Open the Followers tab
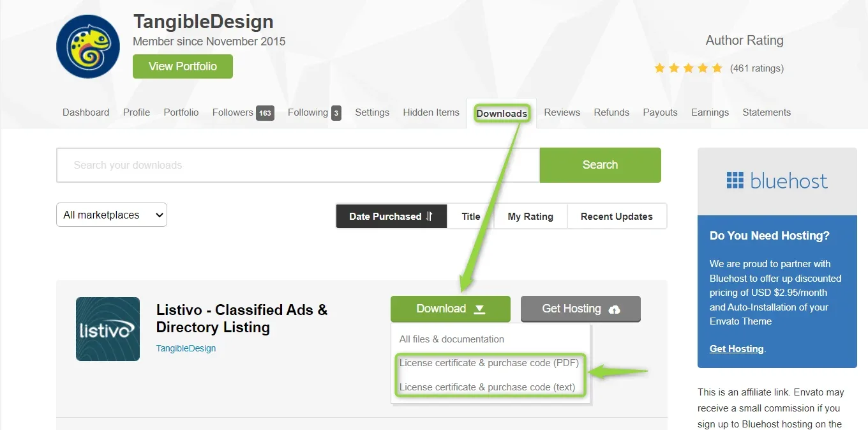Image resolution: width=868 pixels, height=430 pixels. coord(232,112)
